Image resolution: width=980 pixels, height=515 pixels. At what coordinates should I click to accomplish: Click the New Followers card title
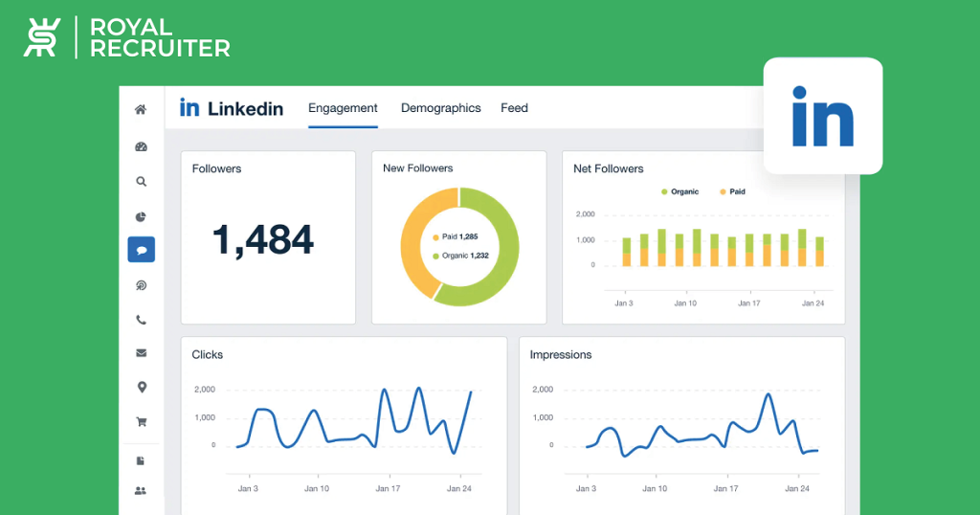click(417, 168)
